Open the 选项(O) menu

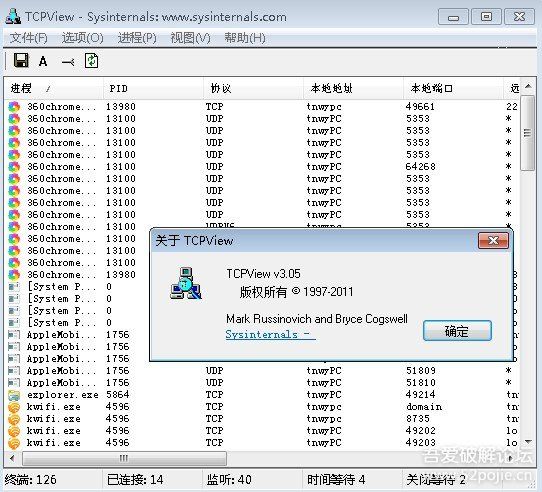point(83,38)
